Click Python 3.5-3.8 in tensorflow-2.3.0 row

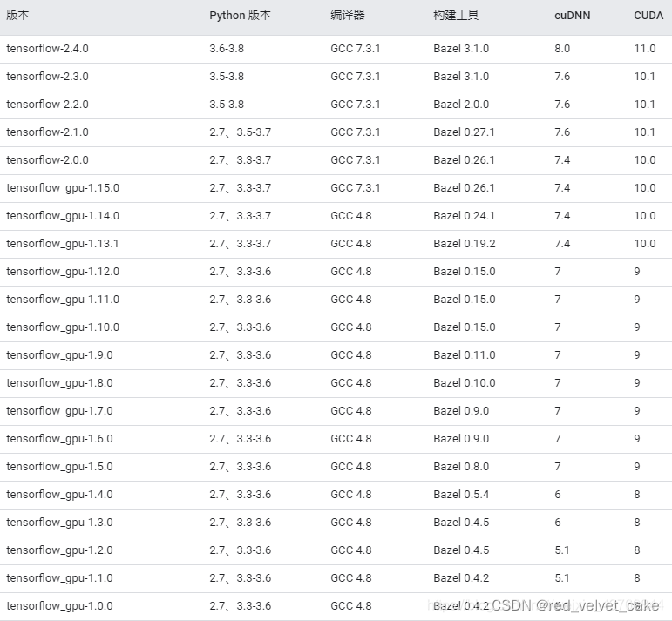(x=227, y=77)
